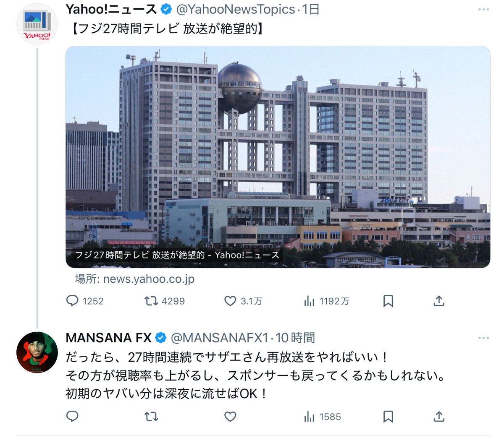This screenshot has width=504, height=438.
Task: Retweet the MANSANA FX reply
Action: coord(151,417)
